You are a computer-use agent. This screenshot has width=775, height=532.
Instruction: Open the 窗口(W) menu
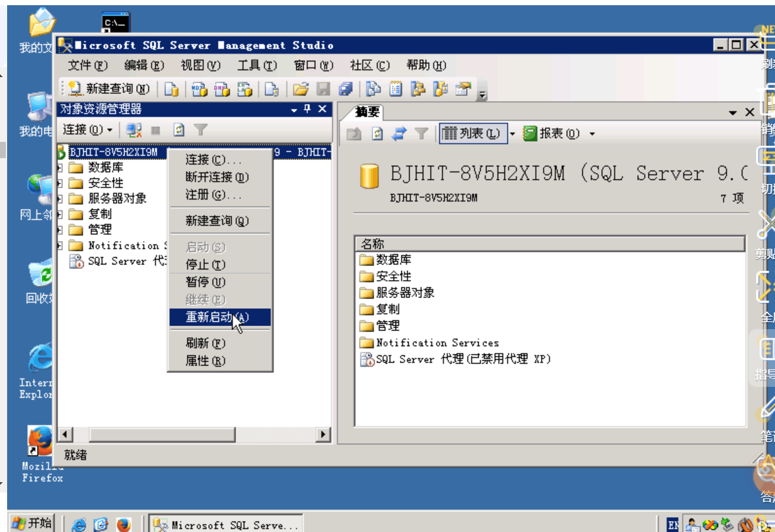[313, 65]
